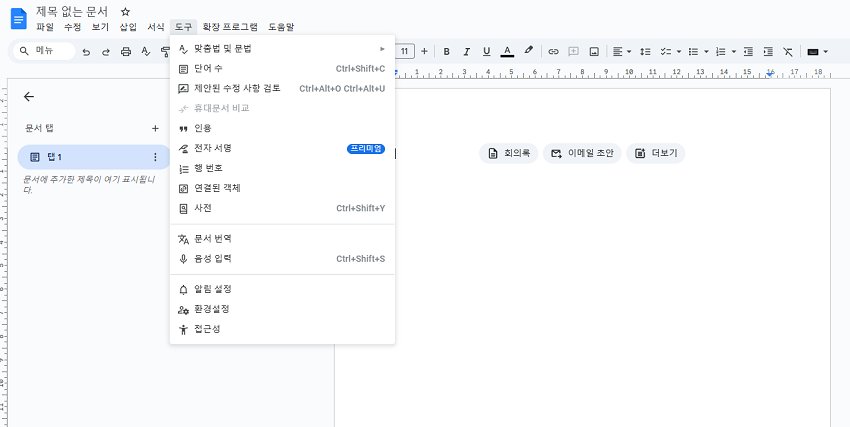Click the 문서 탭 heading
The width and height of the screenshot is (850, 427).
(x=40, y=128)
